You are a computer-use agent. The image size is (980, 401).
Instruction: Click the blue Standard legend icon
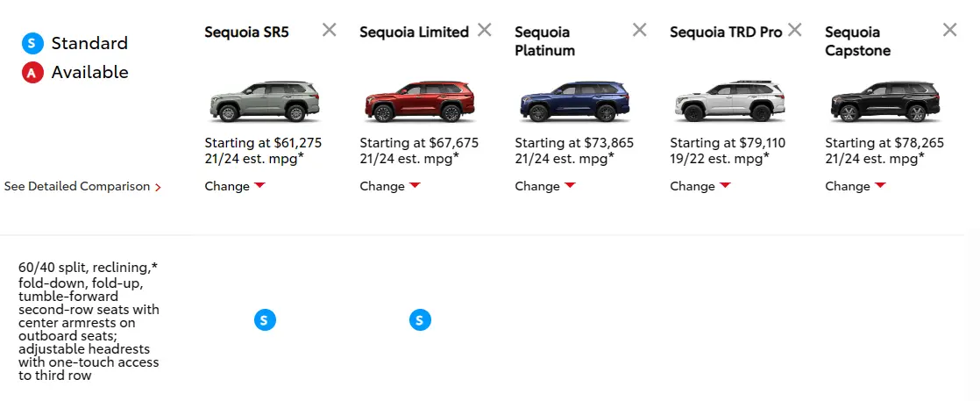[32, 44]
